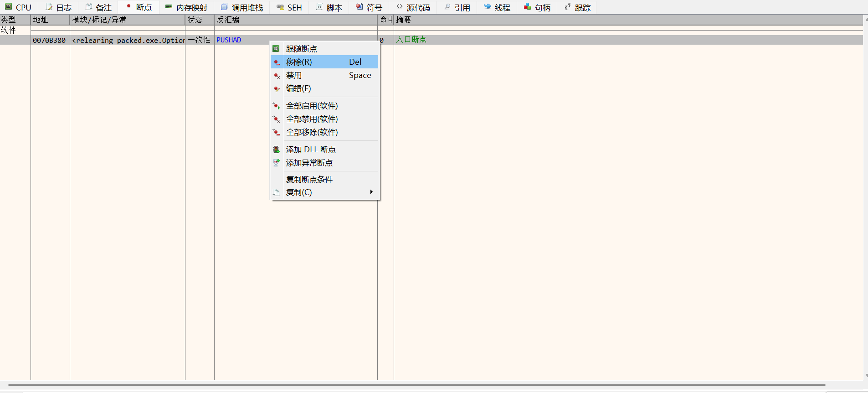868x393 pixels.
Task: Click the 备注 tab notes icon
Action: coord(89,7)
